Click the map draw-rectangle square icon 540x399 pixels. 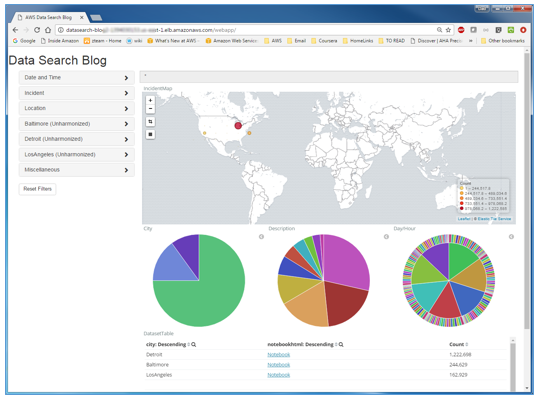tap(150, 134)
